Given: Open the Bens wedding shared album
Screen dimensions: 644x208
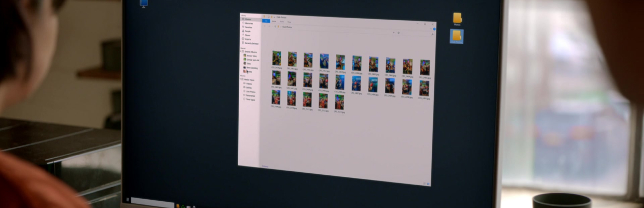Looking at the screenshot, I should point(251,67).
